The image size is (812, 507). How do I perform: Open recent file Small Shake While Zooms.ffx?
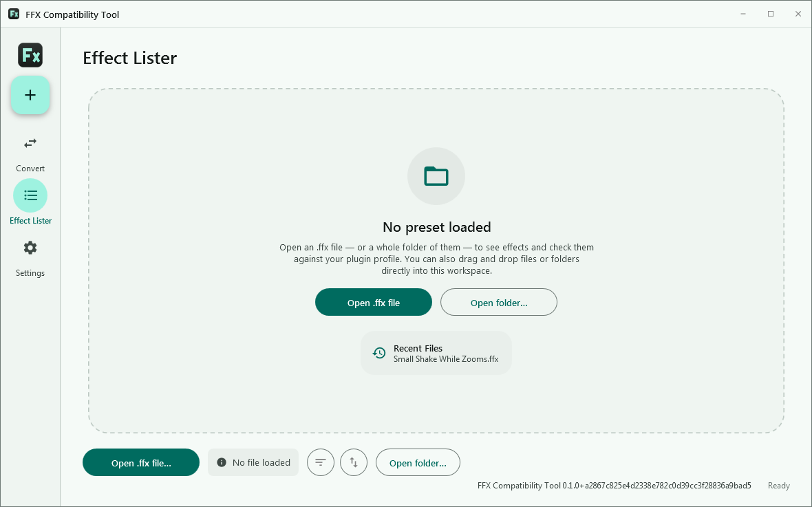coord(436,353)
